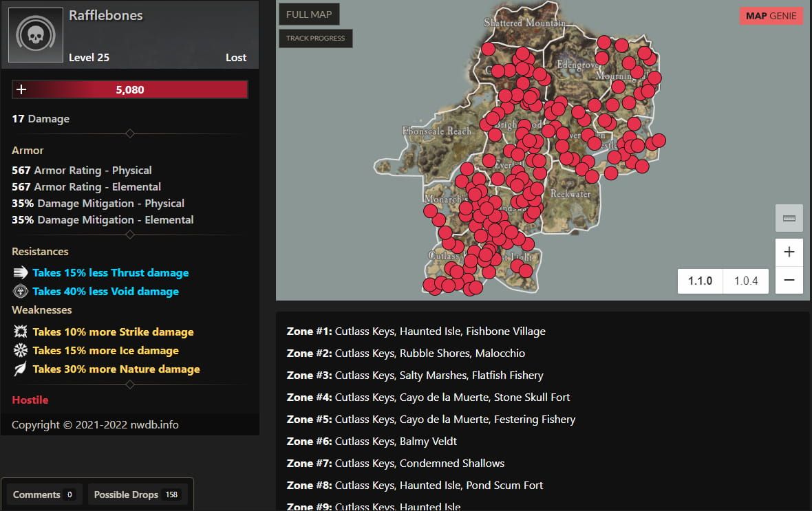Viewport: 812px width, 511px height.
Task: Click the map ruler tool icon
Action: tap(789, 218)
